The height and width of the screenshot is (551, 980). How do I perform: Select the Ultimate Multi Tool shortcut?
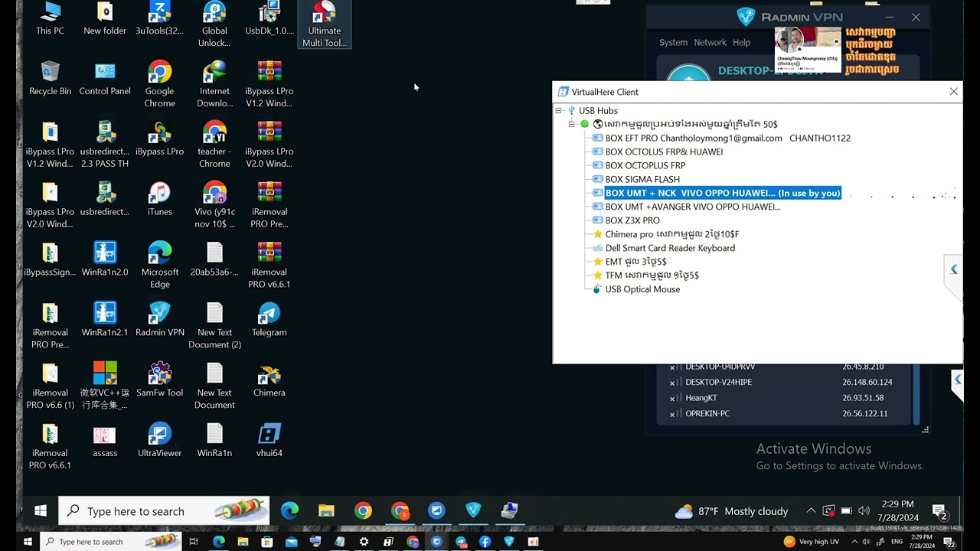[x=325, y=24]
